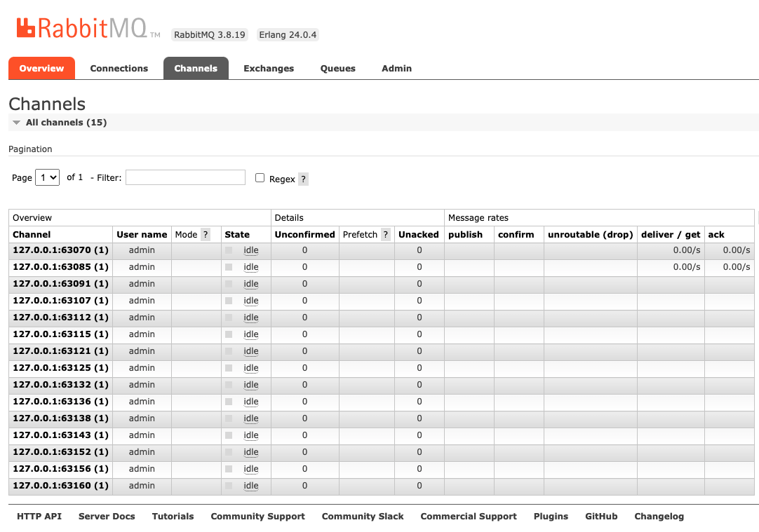Click ack rate 0.00/s for channel 63085
Viewport: 759px width, 532px height.
(737, 267)
